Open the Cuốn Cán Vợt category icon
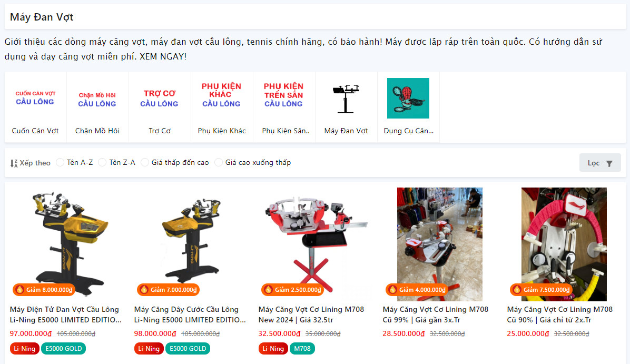 [35, 99]
